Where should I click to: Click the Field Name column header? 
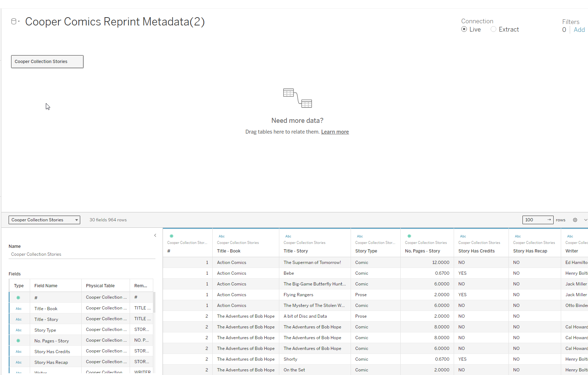coord(46,286)
